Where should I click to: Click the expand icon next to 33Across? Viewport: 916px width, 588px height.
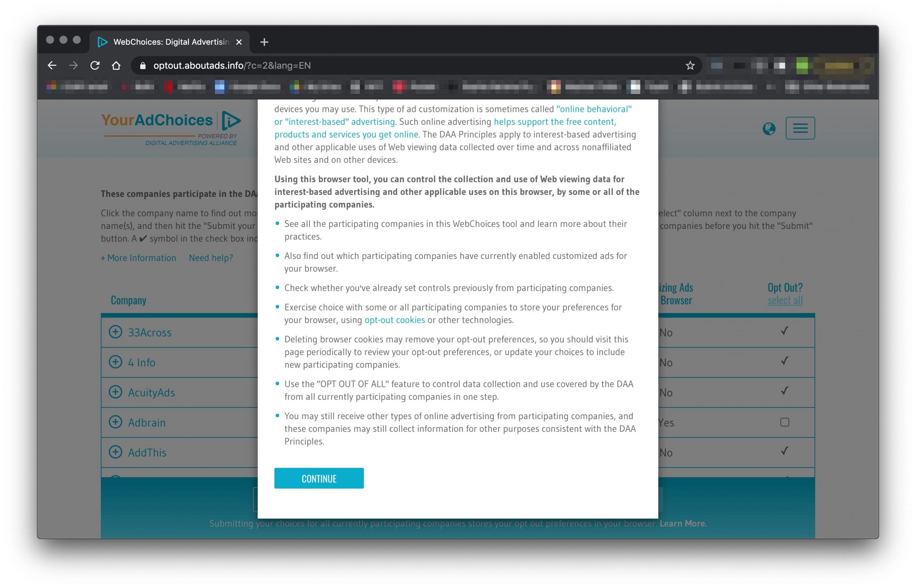[x=115, y=332]
